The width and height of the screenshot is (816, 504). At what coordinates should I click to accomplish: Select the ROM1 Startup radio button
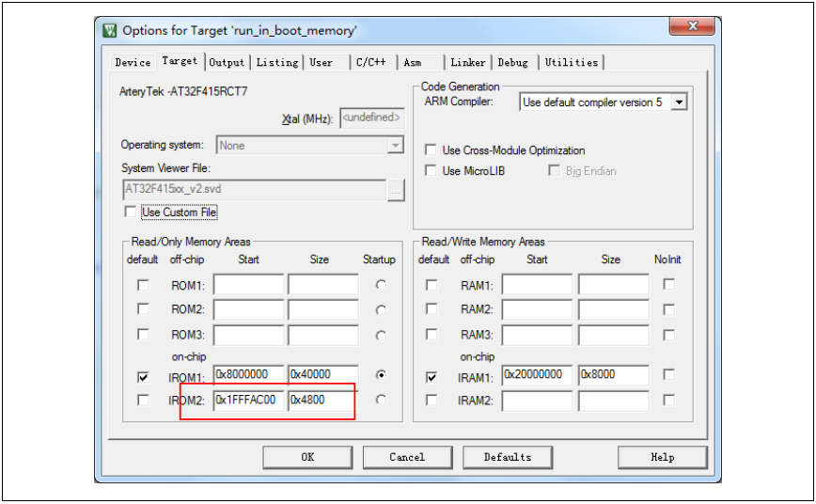(x=381, y=285)
